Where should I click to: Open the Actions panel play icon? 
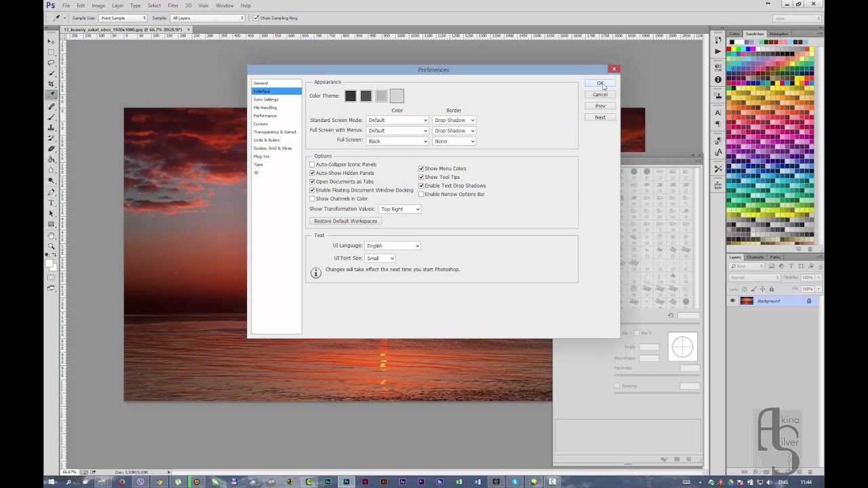pos(718,52)
